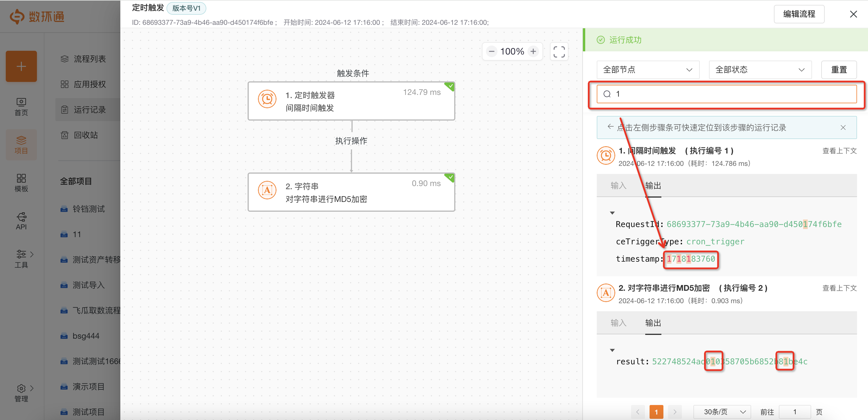
Task: Click the left arrow in tip banner
Action: click(610, 127)
